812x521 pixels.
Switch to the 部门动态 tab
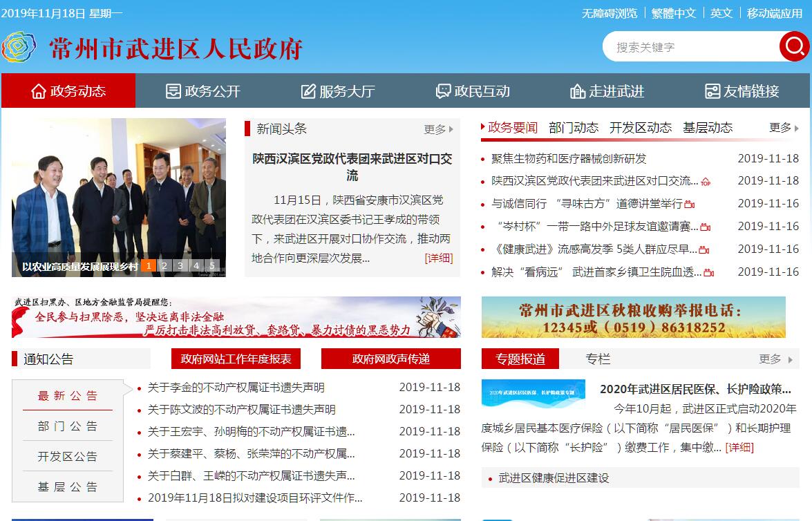pos(574,127)
